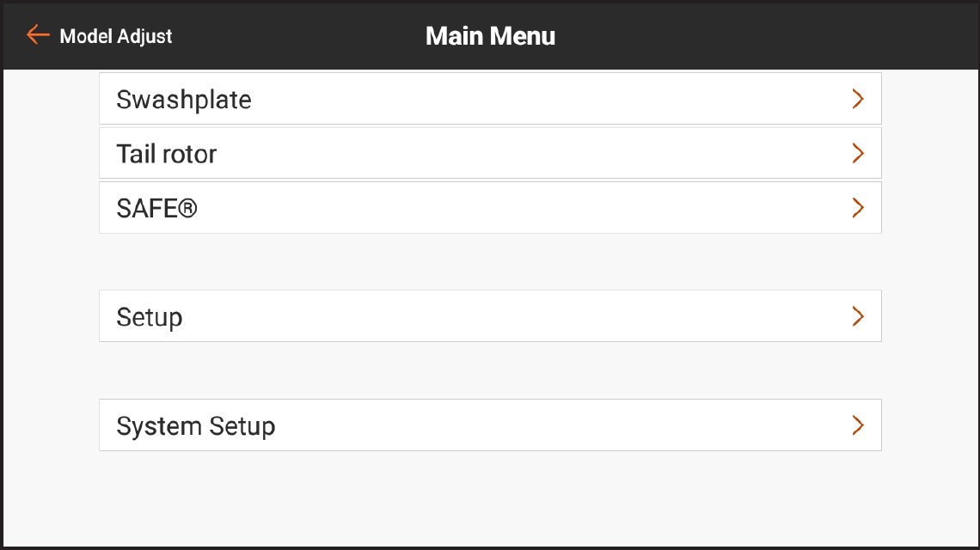The height and width of the screenshot is (550, 980).
Task: Return to Model Adjust via header label
Action: (x=116, y=36)
